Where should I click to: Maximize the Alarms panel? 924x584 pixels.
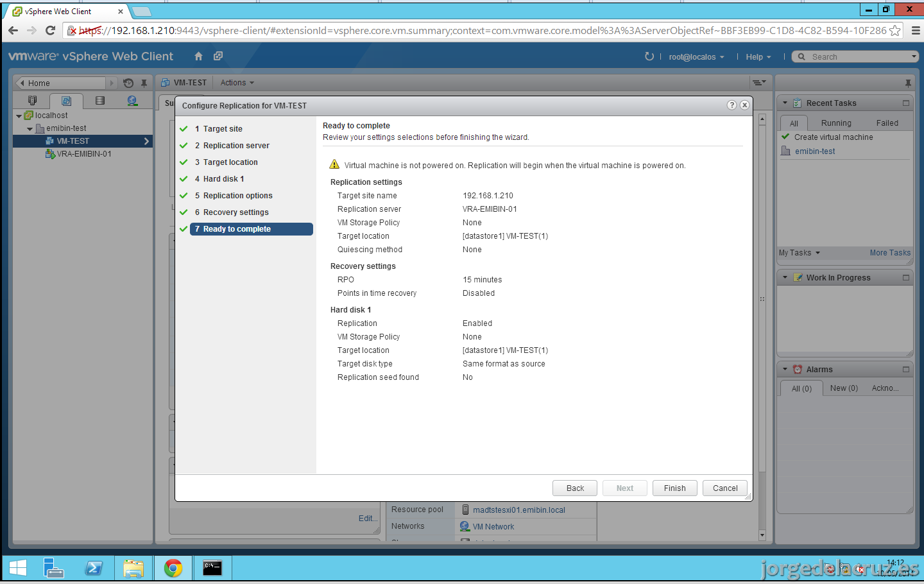coord(906,370)
